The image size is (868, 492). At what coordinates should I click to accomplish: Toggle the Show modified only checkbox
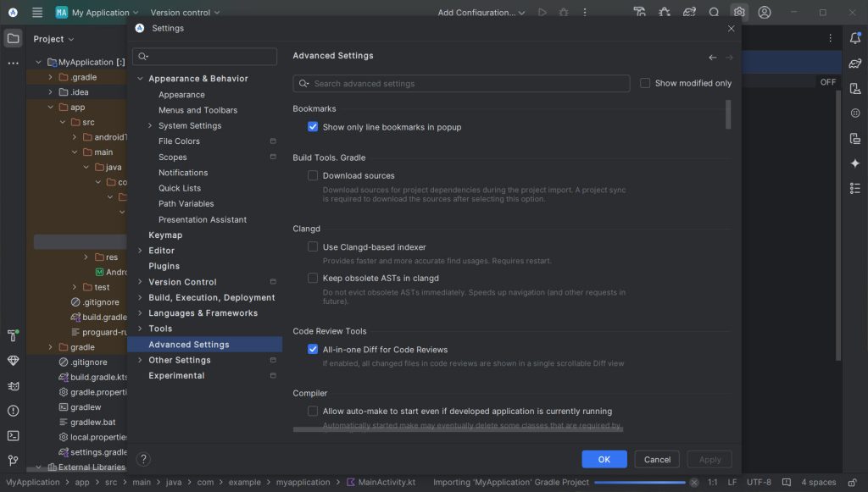(645, 83)
